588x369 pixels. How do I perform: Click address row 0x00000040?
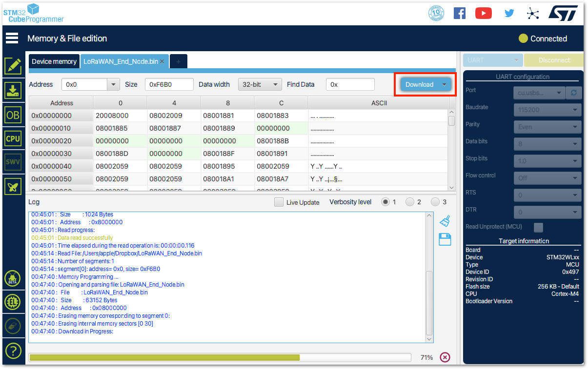pyautogui.click(x=61, y=166)
